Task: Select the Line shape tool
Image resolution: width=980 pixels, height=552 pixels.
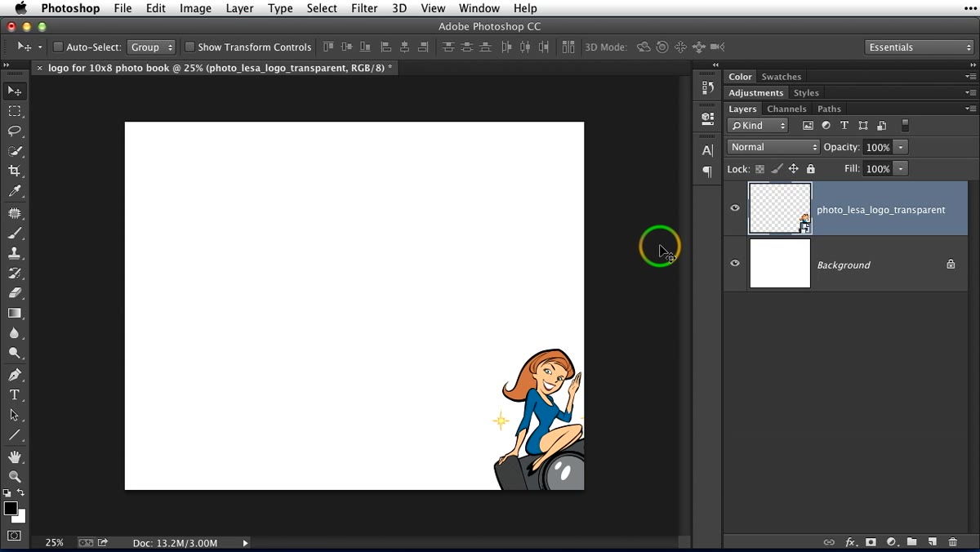Action: pyautogui.click(x=15, y=435)
